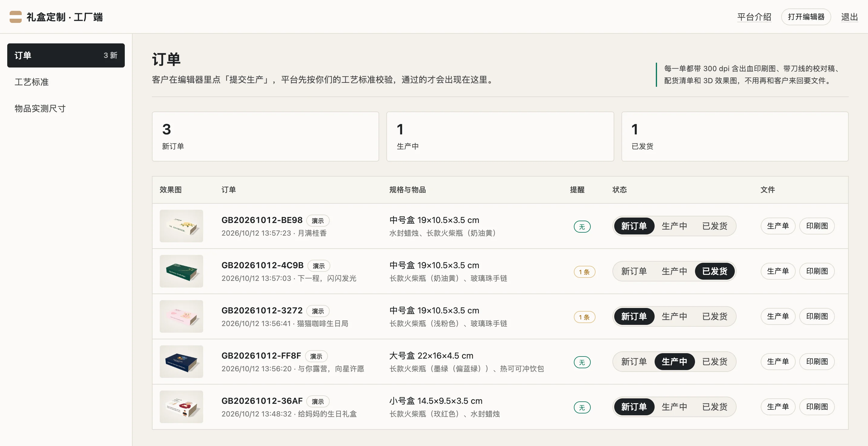Select the 订单 sidebar item
The width and height of the screenshot is (868, 446).
click(66, 55)
